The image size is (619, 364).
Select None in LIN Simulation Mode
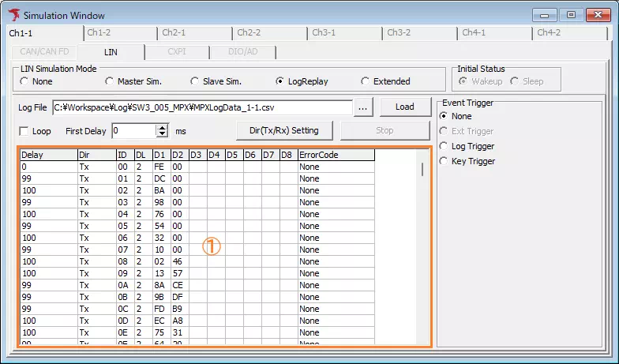(x=24, y=81)
